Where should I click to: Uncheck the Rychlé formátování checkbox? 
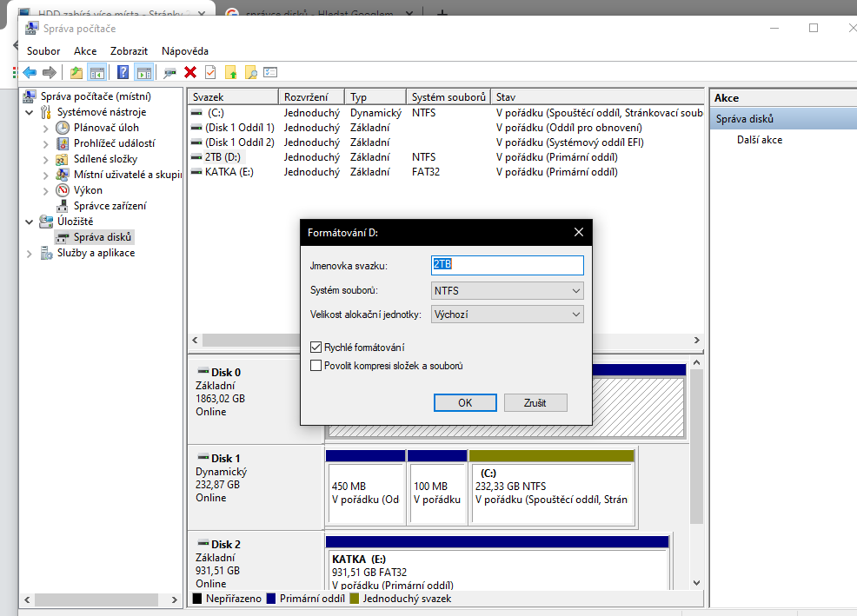[316, 348]
